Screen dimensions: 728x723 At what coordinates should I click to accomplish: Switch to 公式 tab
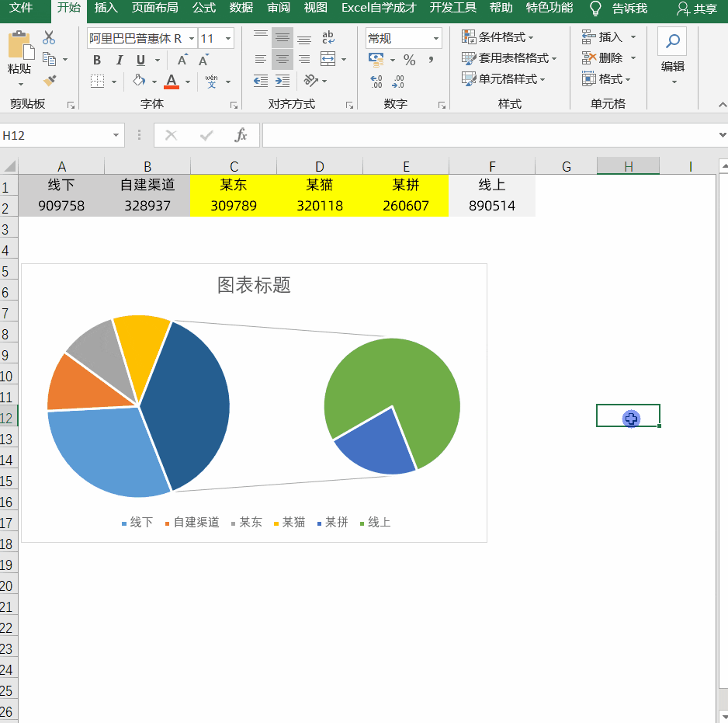pyautogui.click(x=204, y=8)
